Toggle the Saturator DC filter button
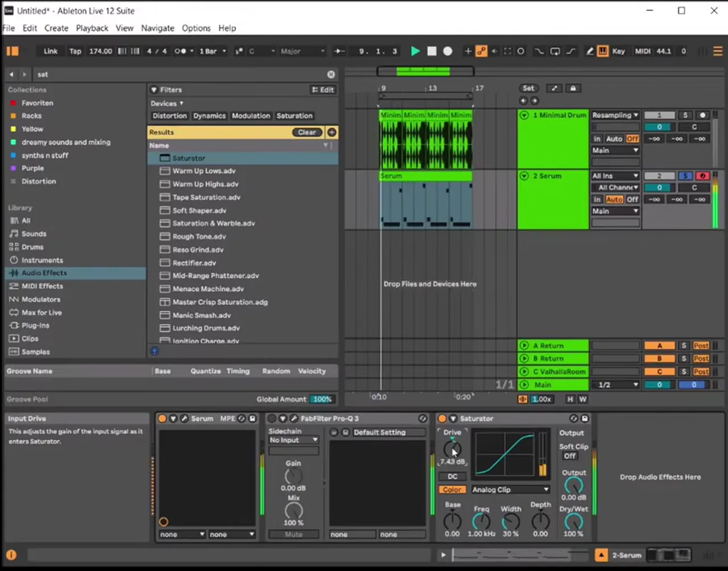The height and width of the screenshot is (571, 728). pos(452,477)
